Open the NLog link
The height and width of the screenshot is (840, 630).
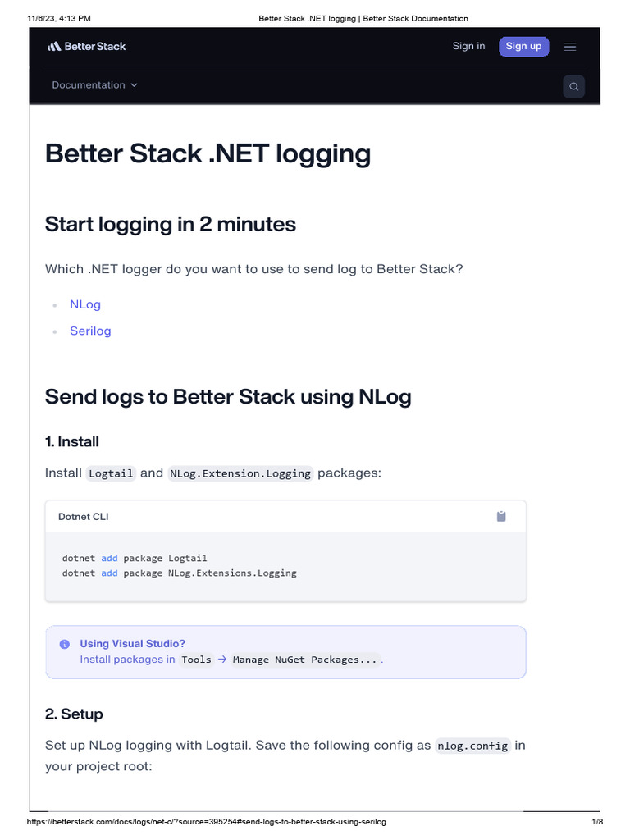point(85,304)
